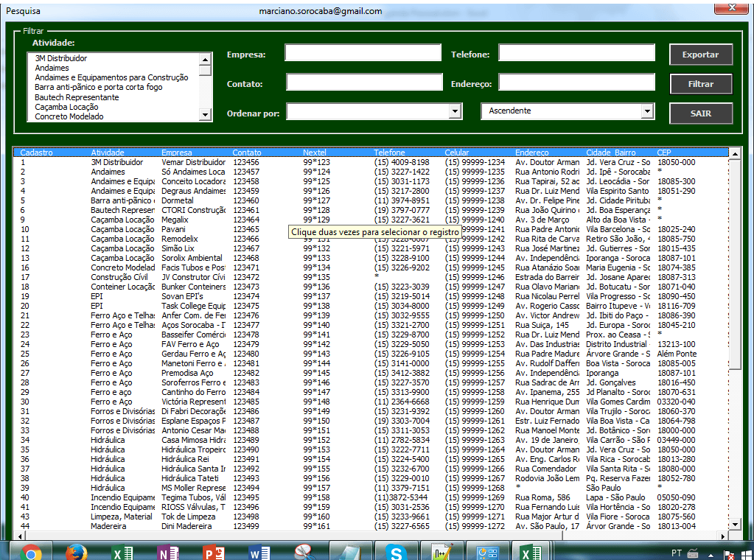This screenshot has height=560, width=754.
Task: Click the Empresa input field
Action: coord(362,54)
